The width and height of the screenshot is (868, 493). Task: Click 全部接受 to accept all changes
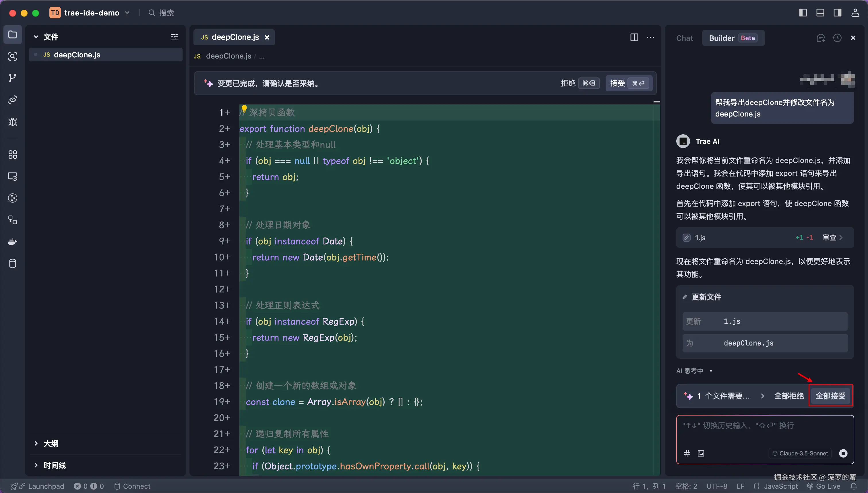(x=830, y=396)
